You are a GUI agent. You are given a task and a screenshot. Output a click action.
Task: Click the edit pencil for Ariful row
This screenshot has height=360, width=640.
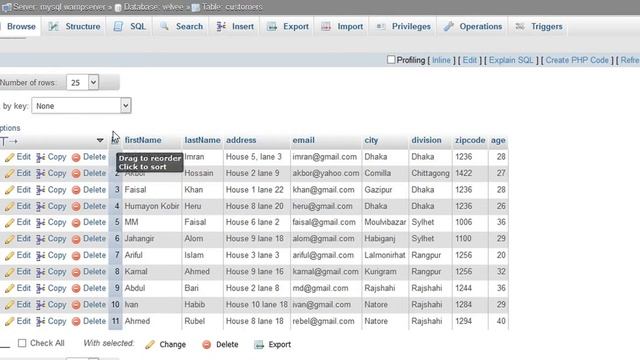9,256
